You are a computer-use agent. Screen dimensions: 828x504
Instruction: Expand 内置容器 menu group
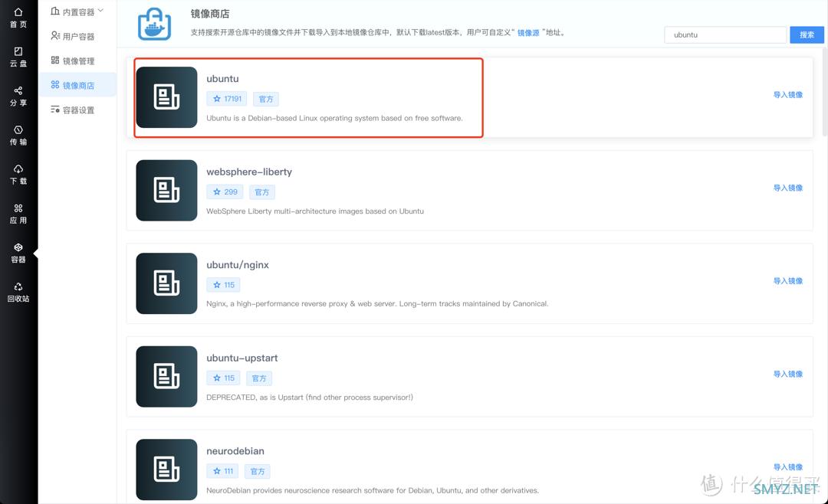[x=77, y=11]
